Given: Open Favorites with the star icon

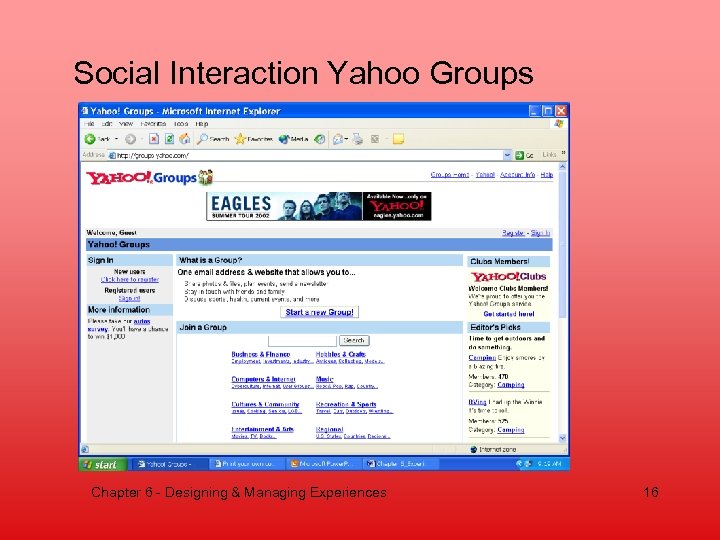Looking at the screenshot, I should [240, 139].
